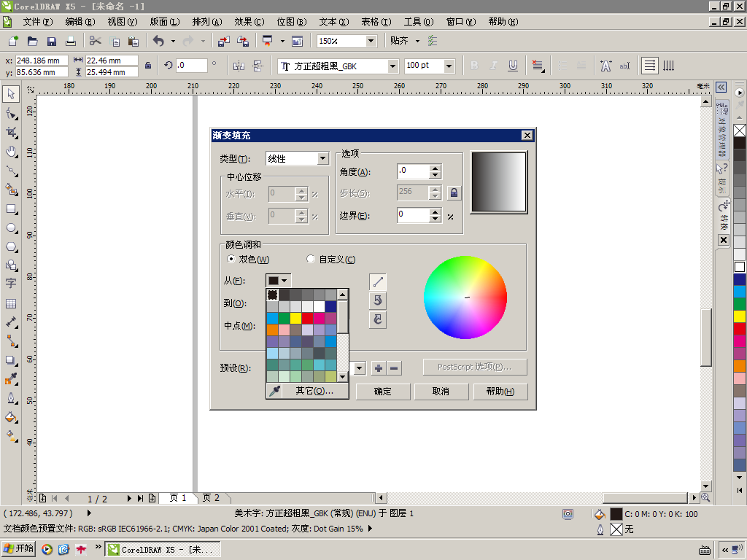
Task: Mirror the object horizontally
Action: (x=239, y=66)
